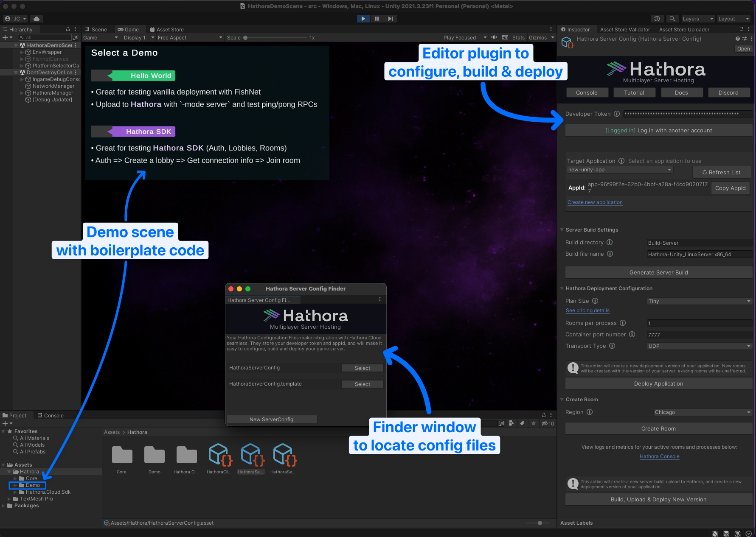Image resolution: width=756 pixels, height=537 pixels.
Task: Open the Play Focused dropdown
Action: click(465, 38)
